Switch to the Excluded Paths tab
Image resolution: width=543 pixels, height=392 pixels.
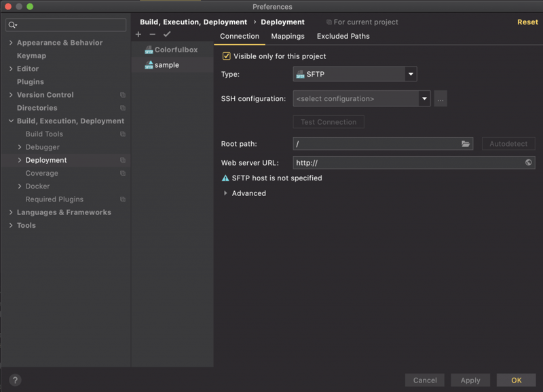[343, 36]
